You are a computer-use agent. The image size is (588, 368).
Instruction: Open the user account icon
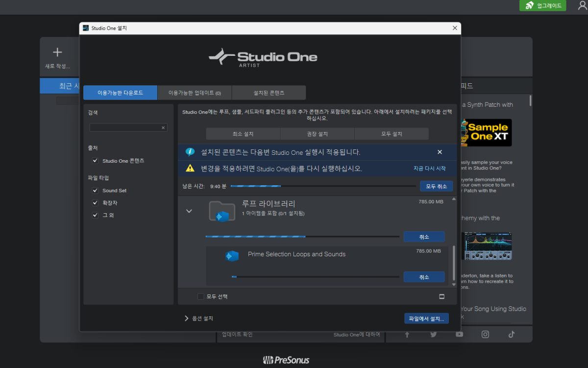tap(582, 5)
